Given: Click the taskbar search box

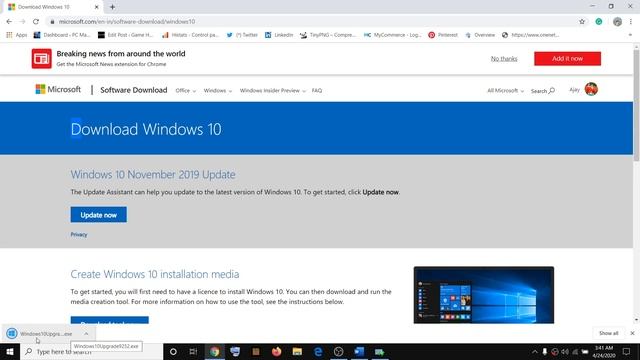Looking at the screenshot, I should 91,351.
